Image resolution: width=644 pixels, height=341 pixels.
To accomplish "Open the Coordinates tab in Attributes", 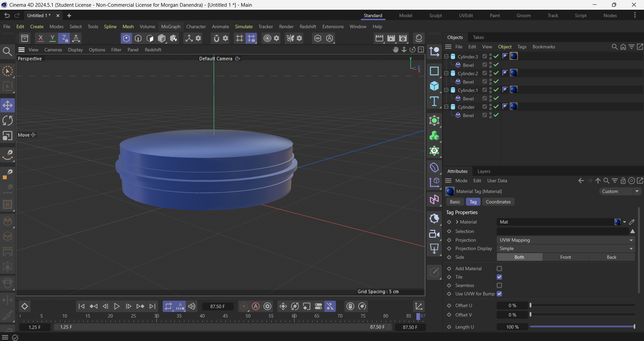I will coord(498,202).
